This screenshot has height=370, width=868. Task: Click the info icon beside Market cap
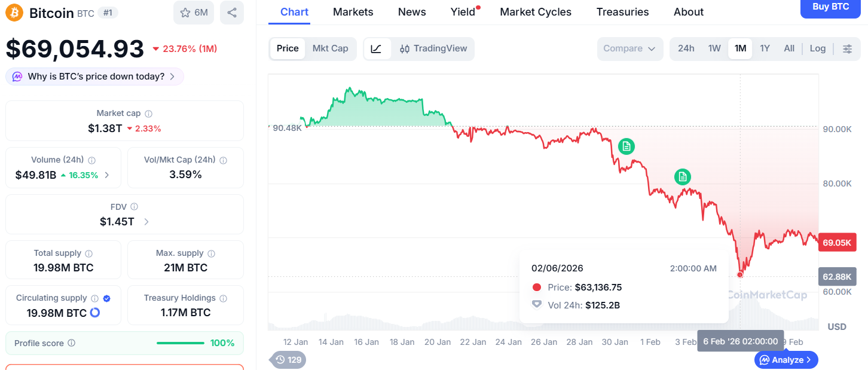point(149,114)
